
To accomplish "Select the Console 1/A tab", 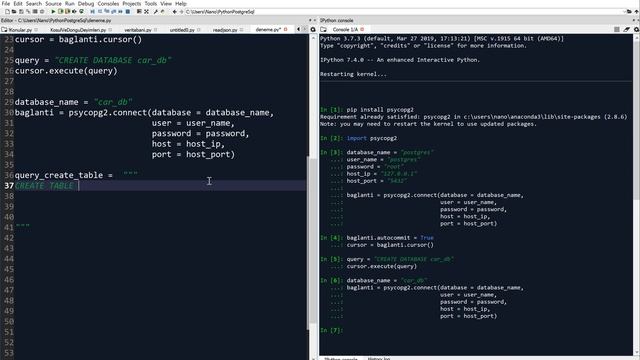I will click(x=345, y=29).
